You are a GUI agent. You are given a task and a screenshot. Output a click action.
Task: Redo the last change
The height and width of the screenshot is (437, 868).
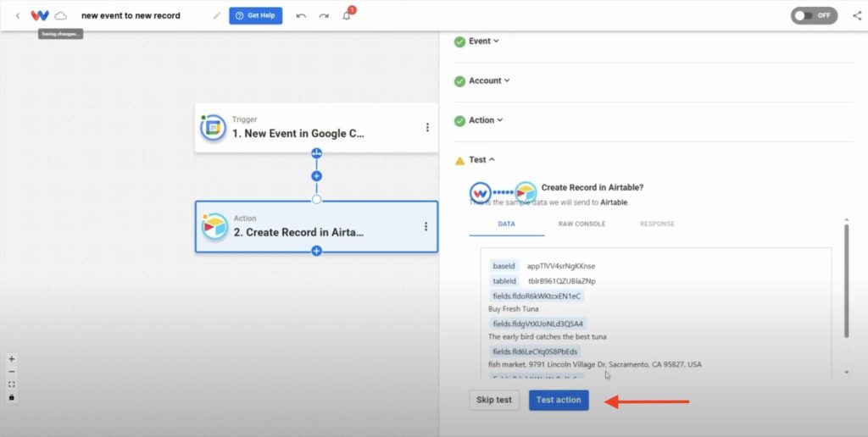324,15
